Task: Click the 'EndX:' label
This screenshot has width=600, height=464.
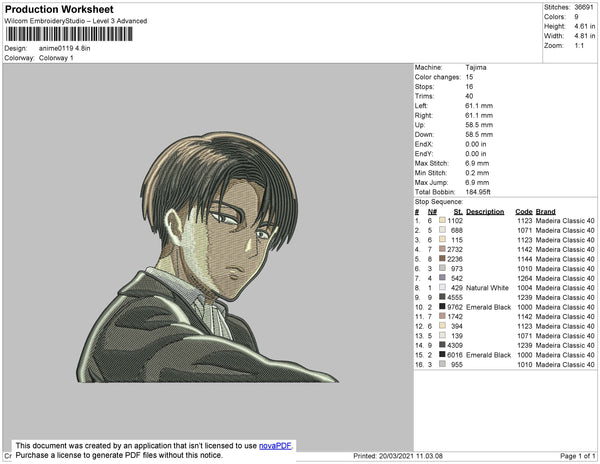Action: pos(424,144)
